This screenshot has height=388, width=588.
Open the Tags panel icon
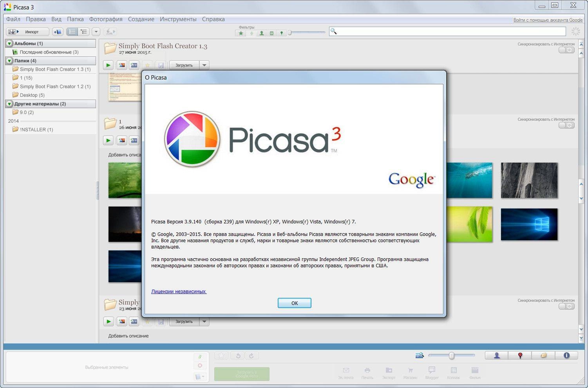[x=543, y=355]
